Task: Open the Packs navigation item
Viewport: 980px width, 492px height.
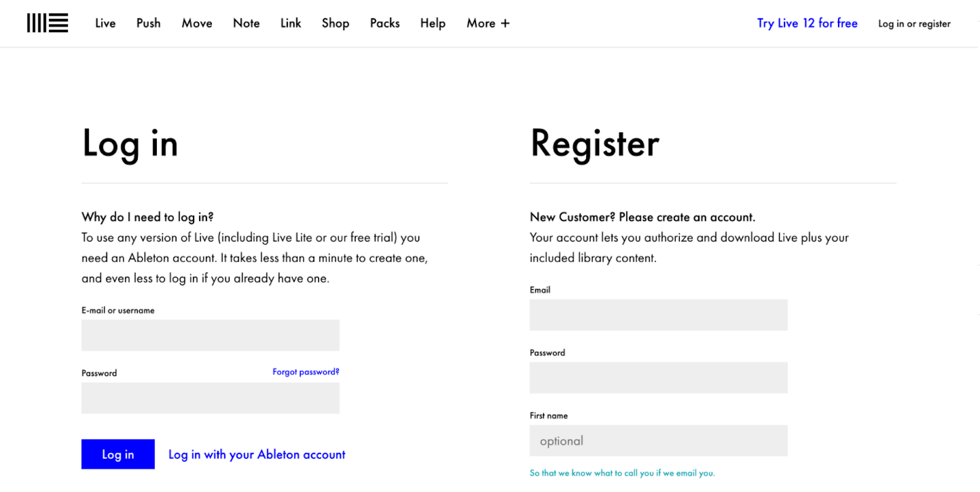Action: tap(385, 23)
